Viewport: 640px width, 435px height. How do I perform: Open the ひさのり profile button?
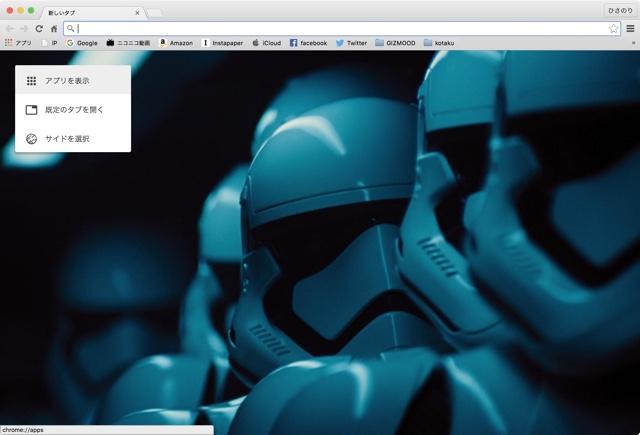(620, 11)
